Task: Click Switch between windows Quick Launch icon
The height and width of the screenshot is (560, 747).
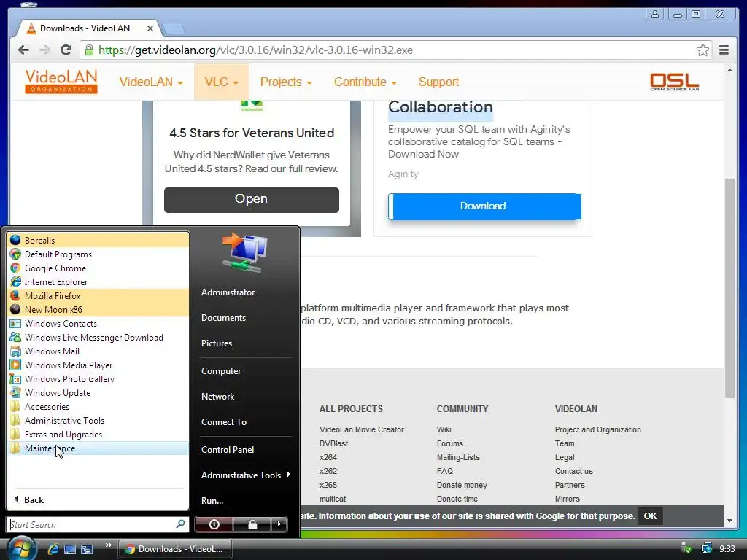Action: [87, 549]
